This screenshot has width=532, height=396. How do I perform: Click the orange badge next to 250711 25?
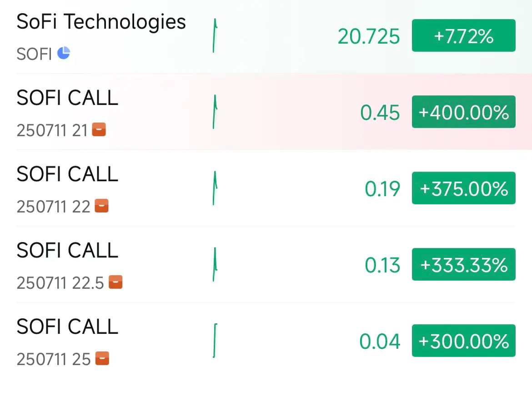pyautogui.click(x=102, y=358)
